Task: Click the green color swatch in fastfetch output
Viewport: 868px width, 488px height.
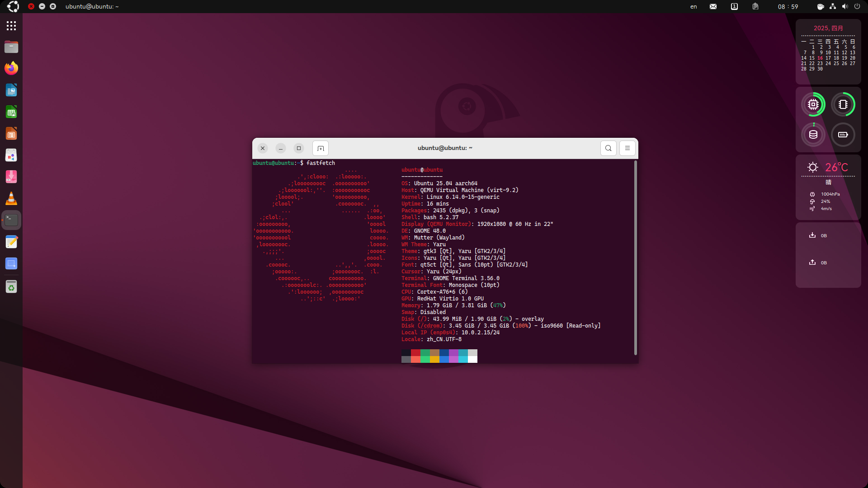Action: [x=425, y=352]
